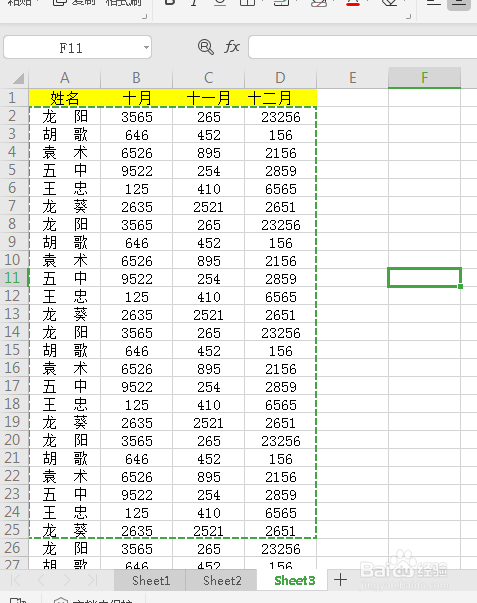This screenshot has width=477, height=603.
Task: Select cell A5 五 中
Action: tap(65, 170)
